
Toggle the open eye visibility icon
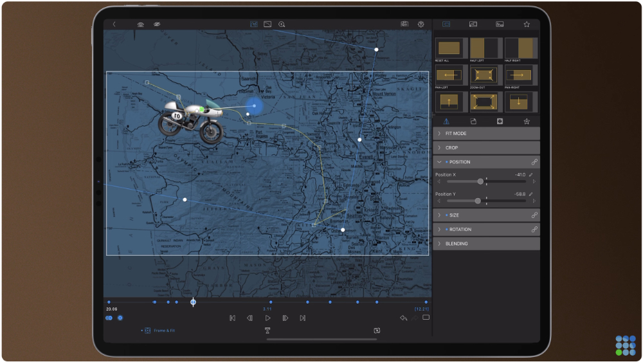(x=141, y=24)
